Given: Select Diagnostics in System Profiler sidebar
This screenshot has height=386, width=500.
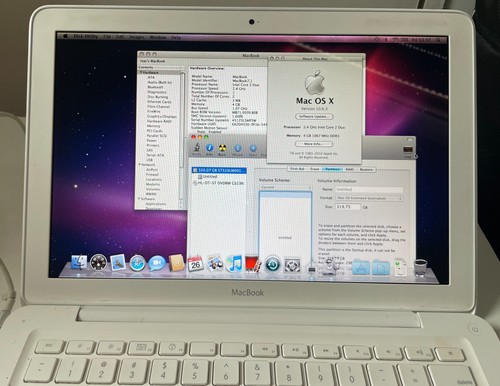Looking at the screenshot, I should (x=157, y=92).
